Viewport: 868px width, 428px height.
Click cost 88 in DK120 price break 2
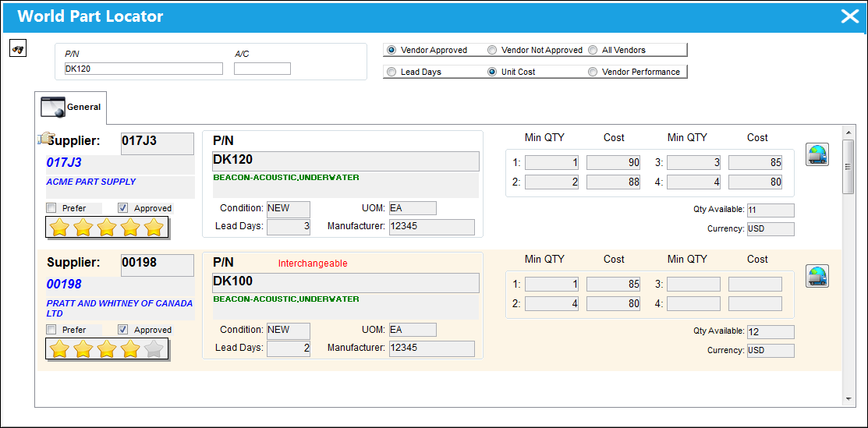click(x=613, y=182)
